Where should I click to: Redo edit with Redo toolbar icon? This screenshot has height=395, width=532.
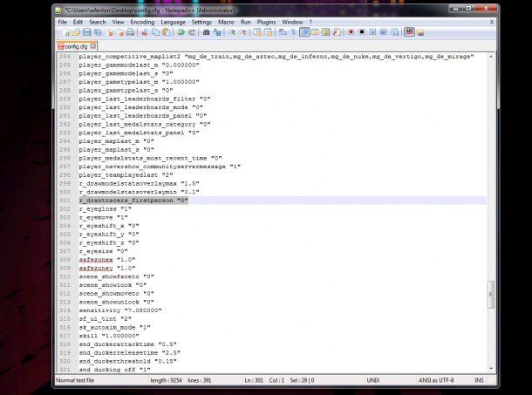pyautogui.click(x=192, y=32)
